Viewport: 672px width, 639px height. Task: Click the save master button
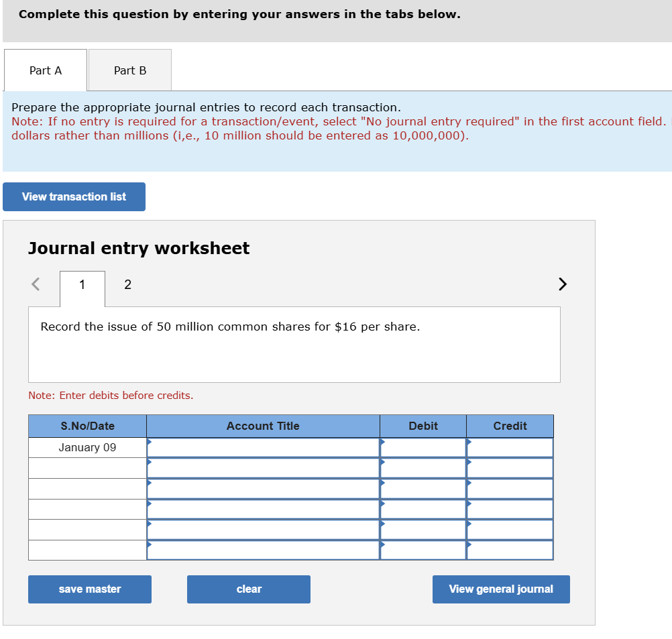89,589
